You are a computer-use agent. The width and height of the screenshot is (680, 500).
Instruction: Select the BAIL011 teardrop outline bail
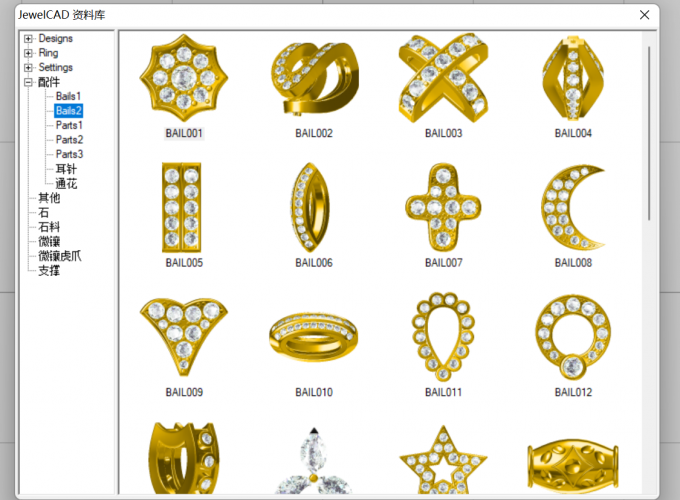click(443, 337)
